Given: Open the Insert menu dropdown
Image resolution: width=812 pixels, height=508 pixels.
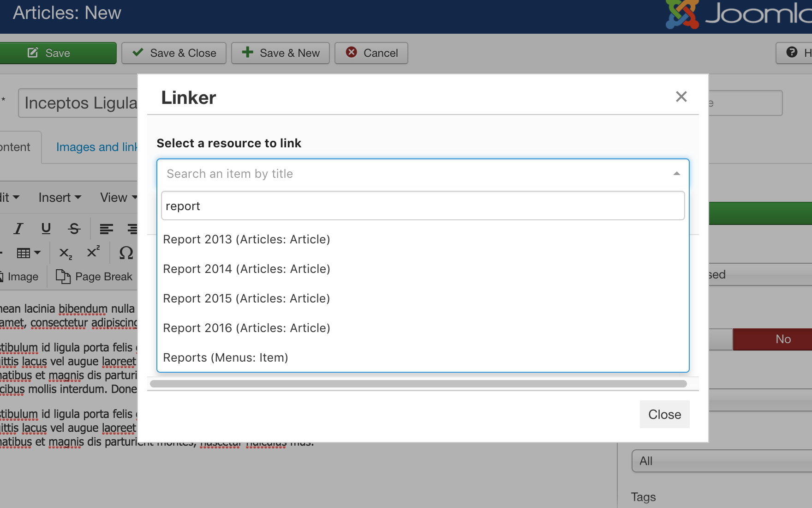Looking at the screenshot, I should (x=60, y=198).
